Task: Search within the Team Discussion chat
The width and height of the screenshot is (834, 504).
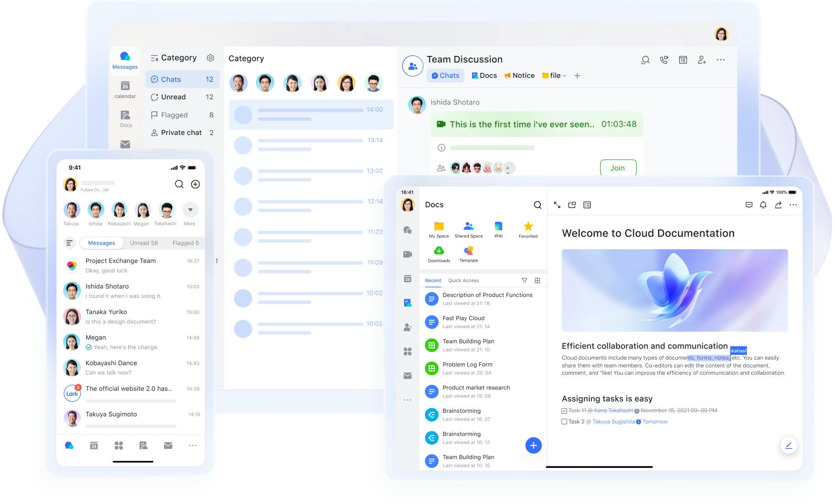Action: 645,60
